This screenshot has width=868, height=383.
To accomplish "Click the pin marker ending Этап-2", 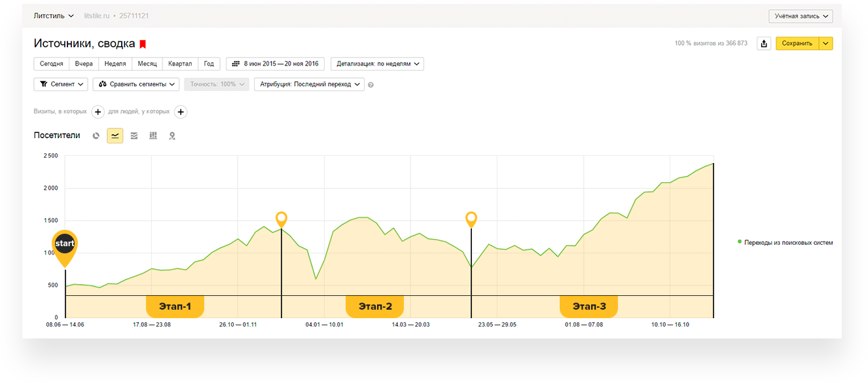I will 471,219.
